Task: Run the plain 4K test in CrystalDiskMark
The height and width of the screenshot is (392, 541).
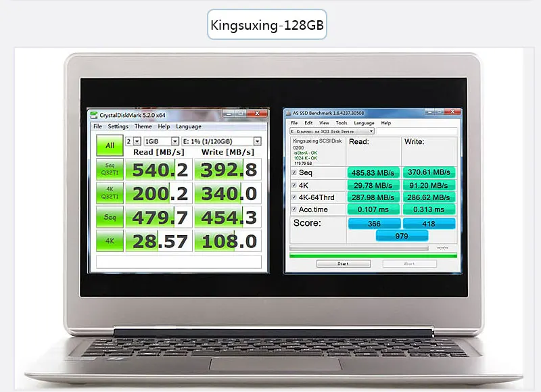Action: coord(110,241)
